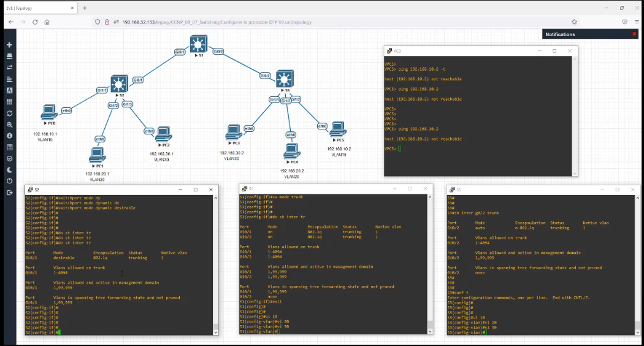Select the S1 switch node
Viewport: 644px width, 346px height.
[x=197, y=44]
